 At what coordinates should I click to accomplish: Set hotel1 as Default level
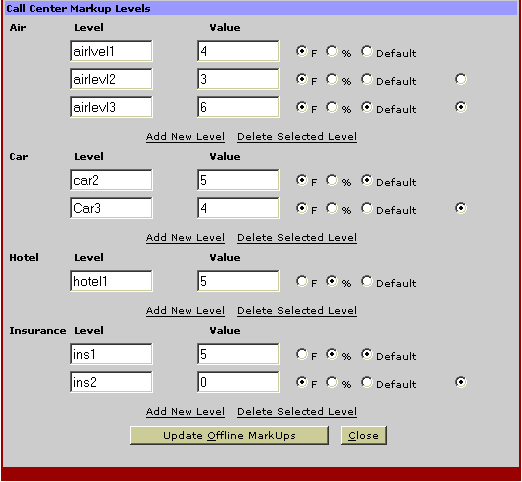tap(366, 281)
